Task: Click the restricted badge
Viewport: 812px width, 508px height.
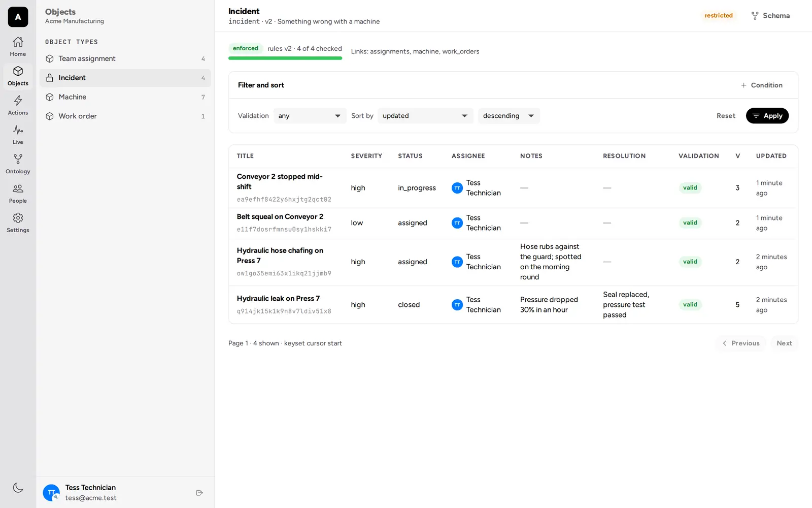Action: tap(718, 16)
